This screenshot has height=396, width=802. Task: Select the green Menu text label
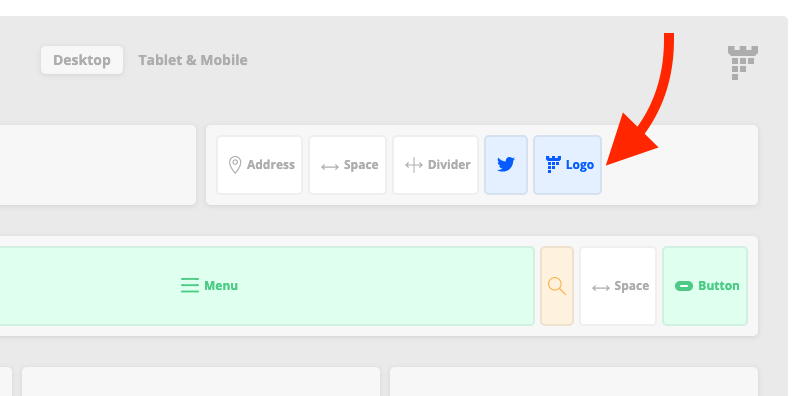(221, 285)
